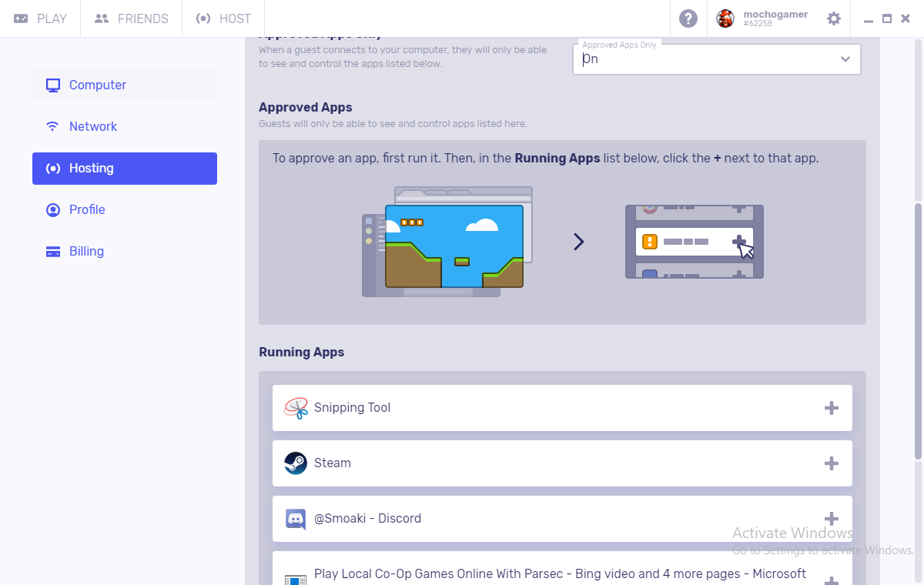
Task: Click the game window tutorial illustration
Action: click(447, 242)
